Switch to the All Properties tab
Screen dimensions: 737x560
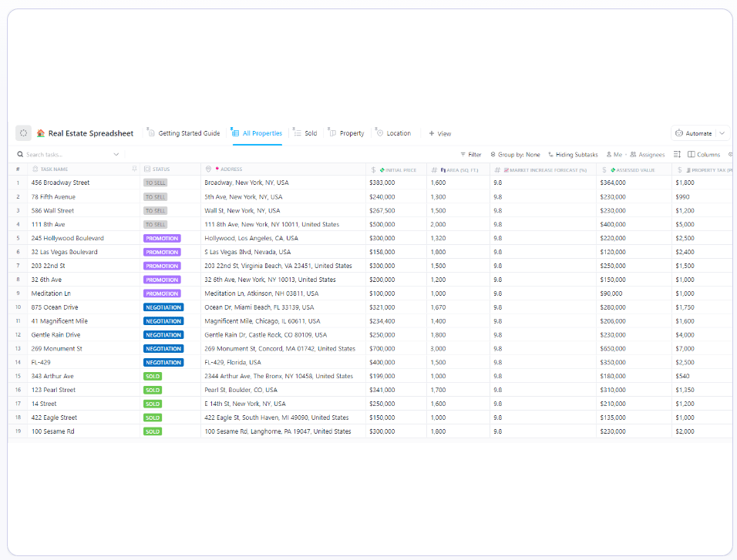click(257, 133)
